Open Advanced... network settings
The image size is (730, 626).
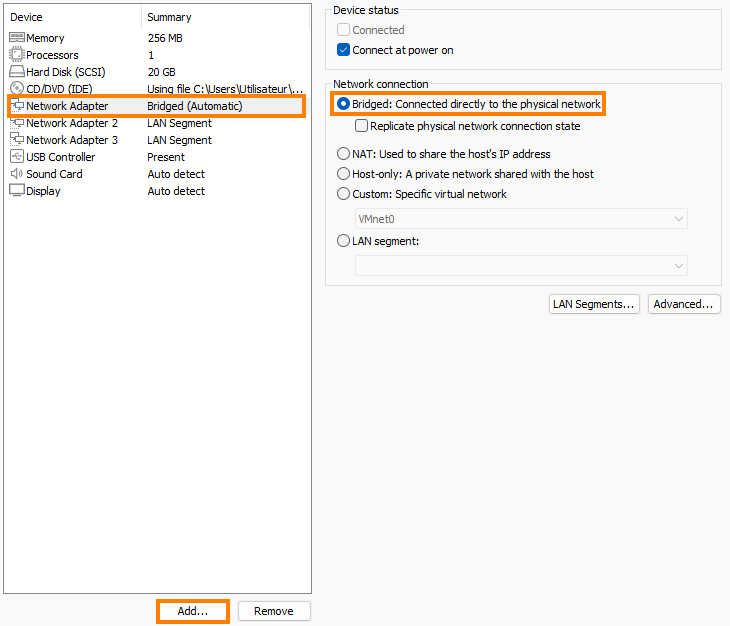coord(684,304)
